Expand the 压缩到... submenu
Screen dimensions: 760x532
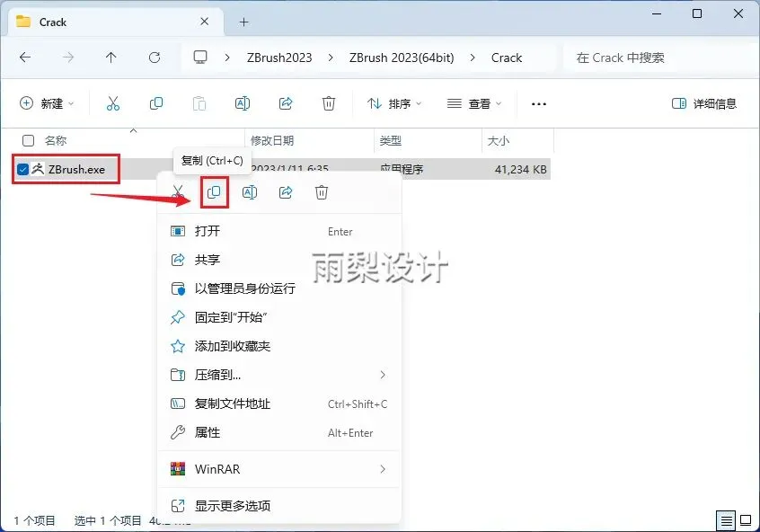(383, 375)
